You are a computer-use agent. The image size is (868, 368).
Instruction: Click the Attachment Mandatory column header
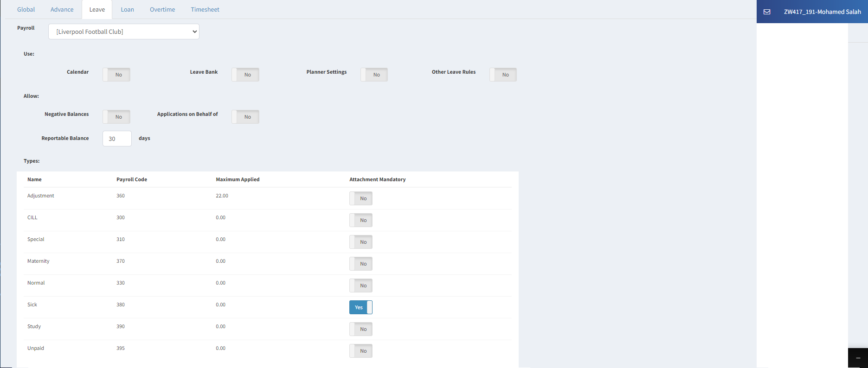coord(378,179)
